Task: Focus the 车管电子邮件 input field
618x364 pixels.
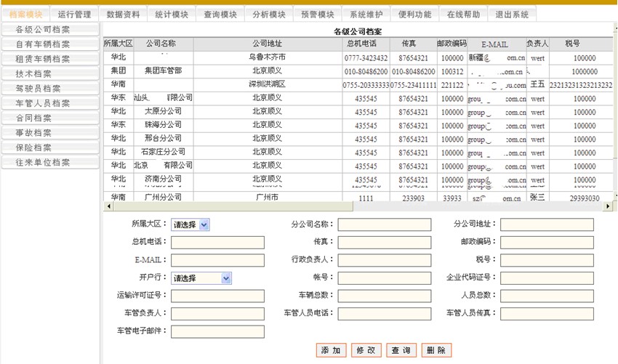Action: (217, 332)
